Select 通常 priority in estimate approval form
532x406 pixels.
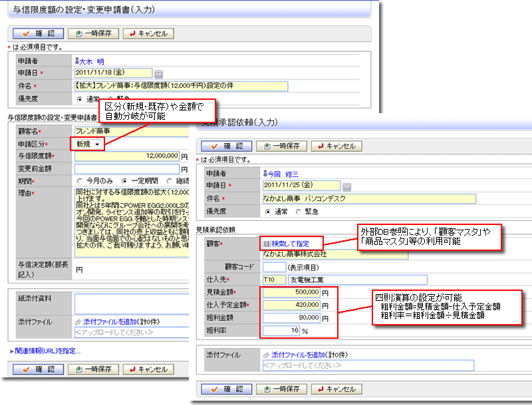click(268, 212)
